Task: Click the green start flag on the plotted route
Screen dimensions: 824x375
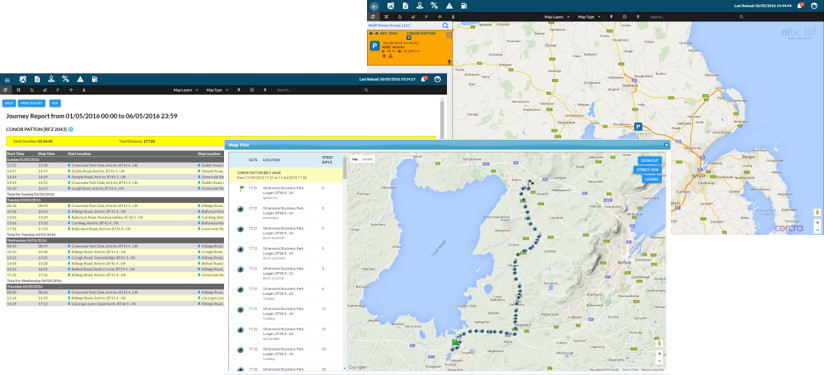Action: (x=455, y=342)
